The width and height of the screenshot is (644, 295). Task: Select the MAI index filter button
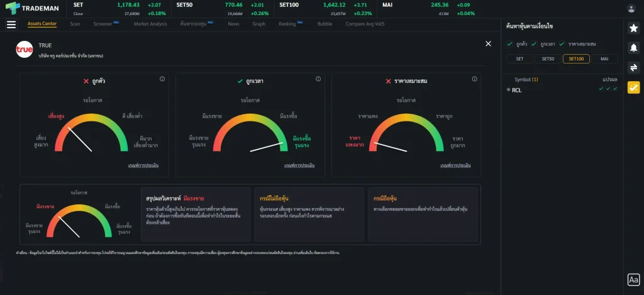pyautogui.click(x=604, y=58)
